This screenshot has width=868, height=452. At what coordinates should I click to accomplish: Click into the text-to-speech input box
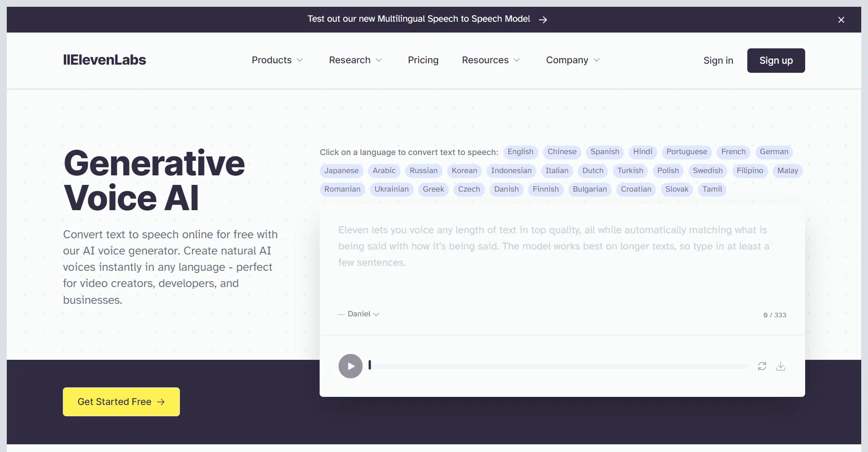(561, 262)
